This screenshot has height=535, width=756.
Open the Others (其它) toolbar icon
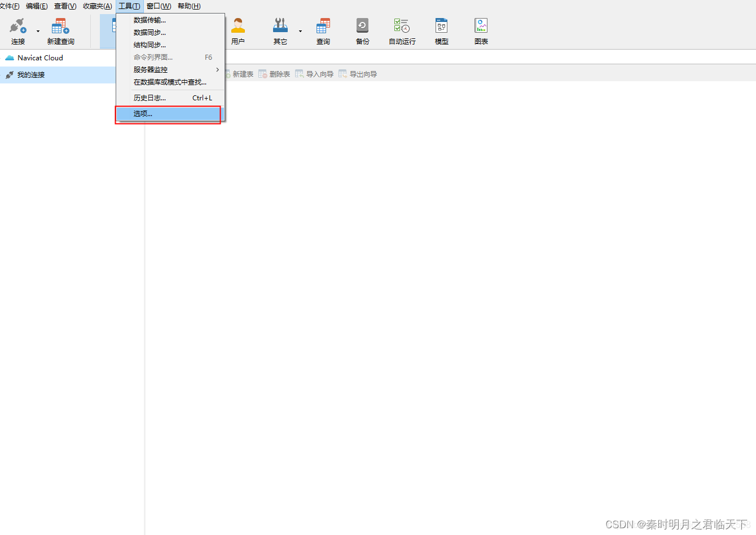280,32
